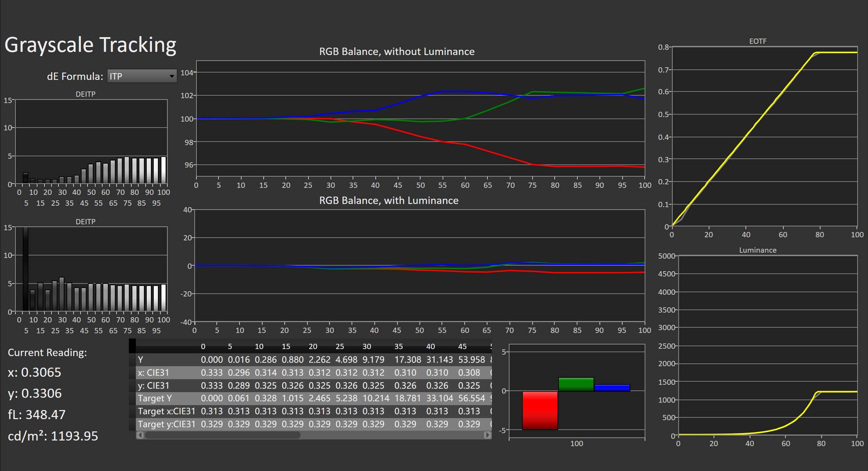The width and height of the screenshot is (868, 471).
Task: Click the table's right scroll arrow
Action: [x=487, y=435]
